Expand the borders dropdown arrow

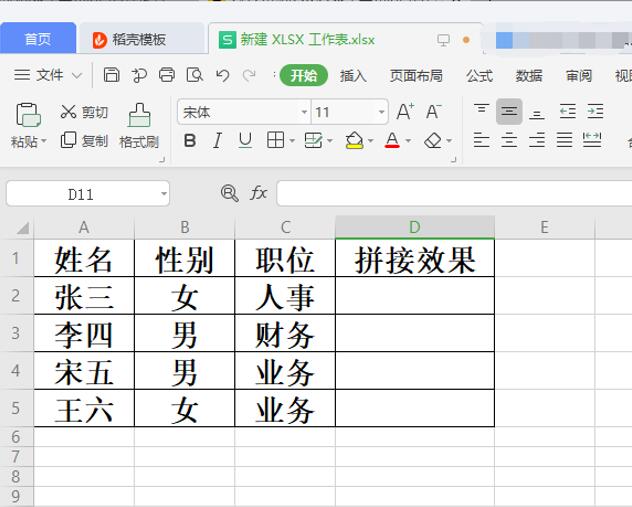tap(292, 141)
